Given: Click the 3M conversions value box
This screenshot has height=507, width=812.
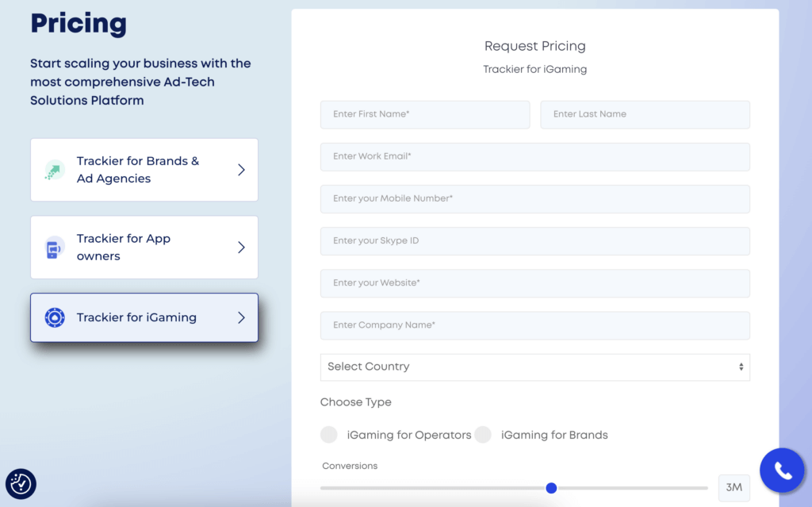Looking at the screenshot, I should tap(733, 488).
